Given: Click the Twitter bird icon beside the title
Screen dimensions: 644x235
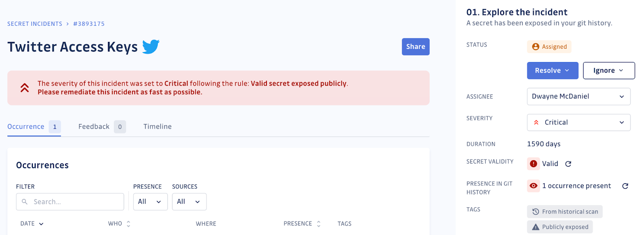Looking at the screenshot, I should (x=151, y=47).
